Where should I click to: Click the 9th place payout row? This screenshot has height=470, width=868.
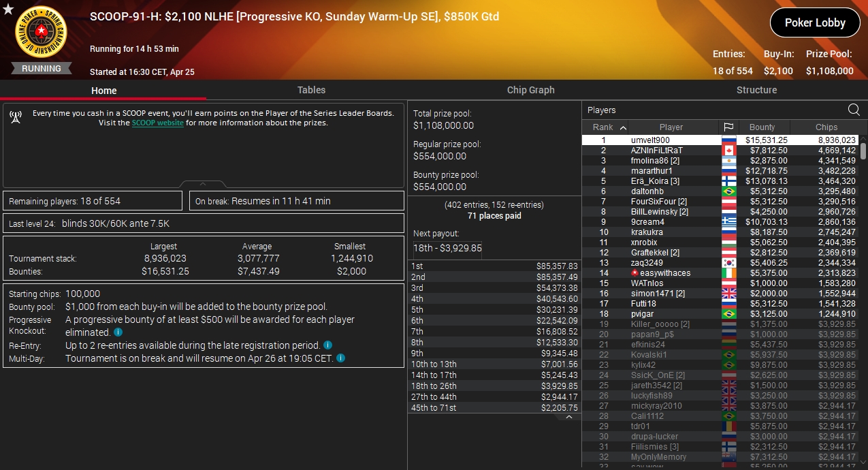494,353
